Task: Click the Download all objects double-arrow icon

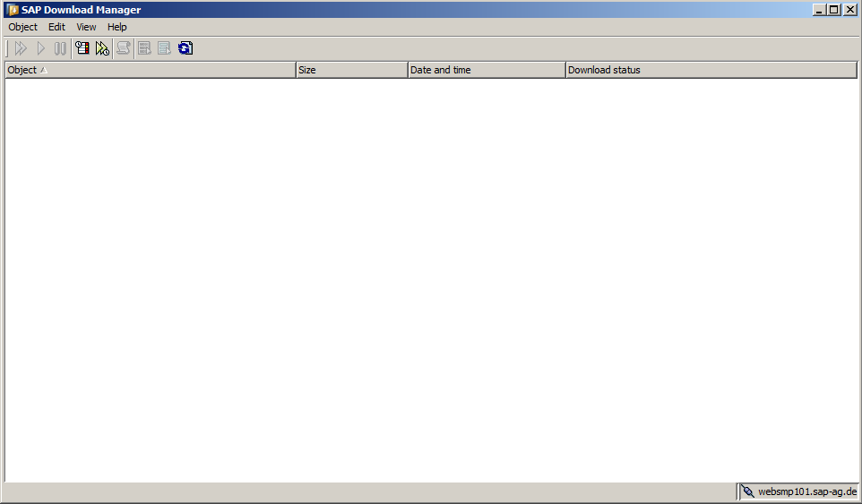Action: pyautogui.click(x=21, y=48)
